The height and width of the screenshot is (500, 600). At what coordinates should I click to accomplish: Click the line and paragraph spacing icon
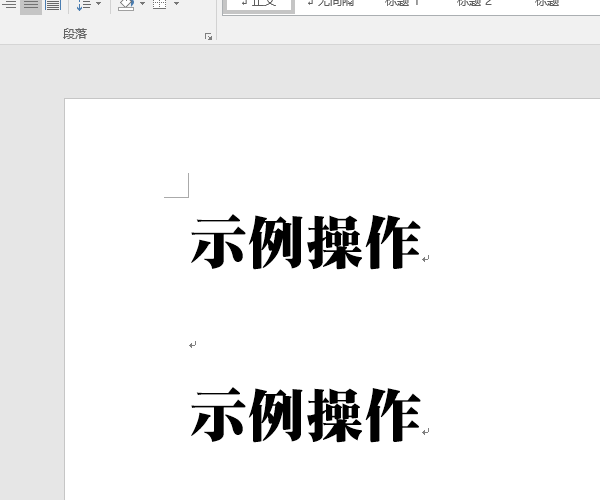(x=83, y=5)
